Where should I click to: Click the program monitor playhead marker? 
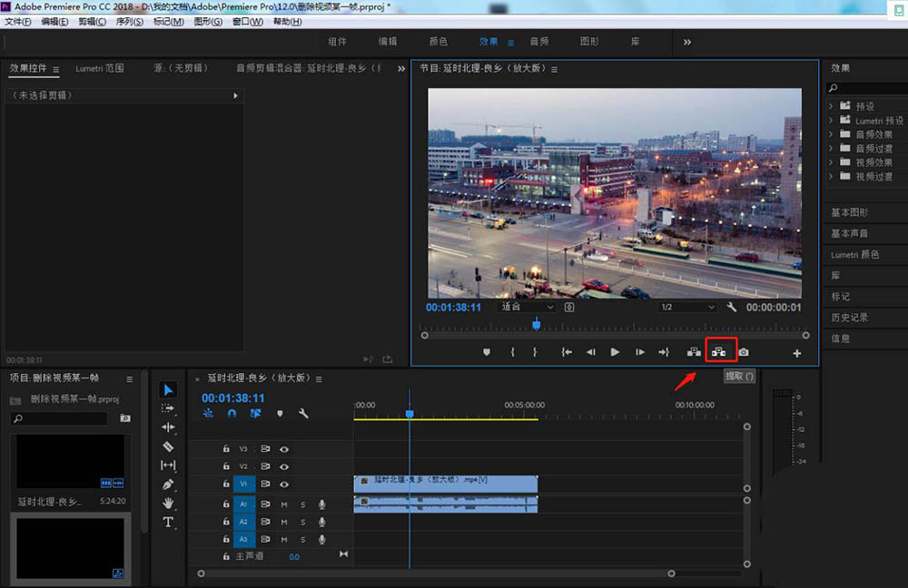(537, 324)
